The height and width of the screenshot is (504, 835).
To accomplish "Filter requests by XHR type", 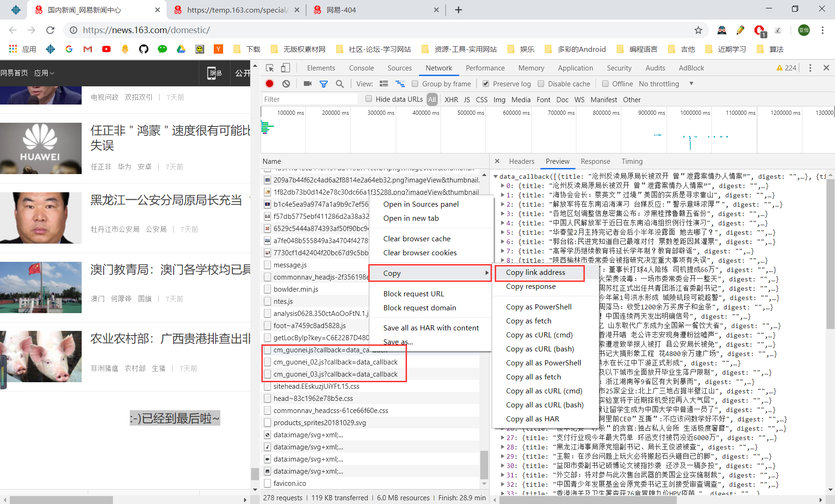I will pyautogui.click(x=451, y=99).
